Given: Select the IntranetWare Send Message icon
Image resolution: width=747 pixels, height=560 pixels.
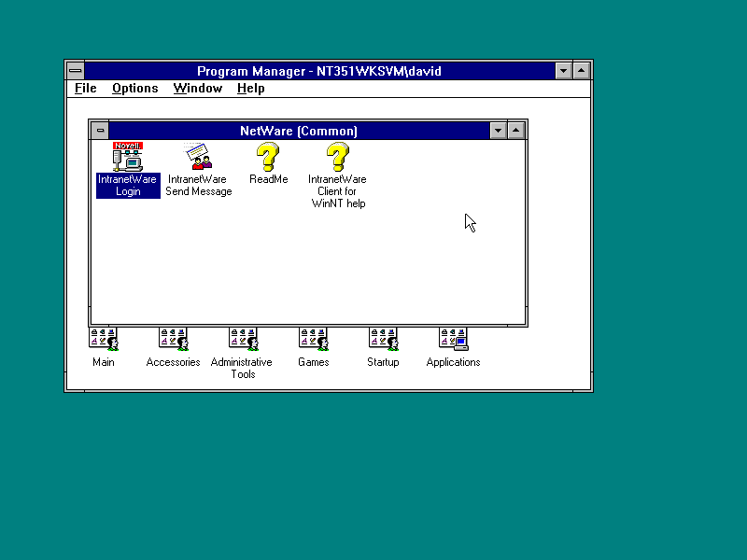Looking at the screenshot, I should click(x=199, y=157).
